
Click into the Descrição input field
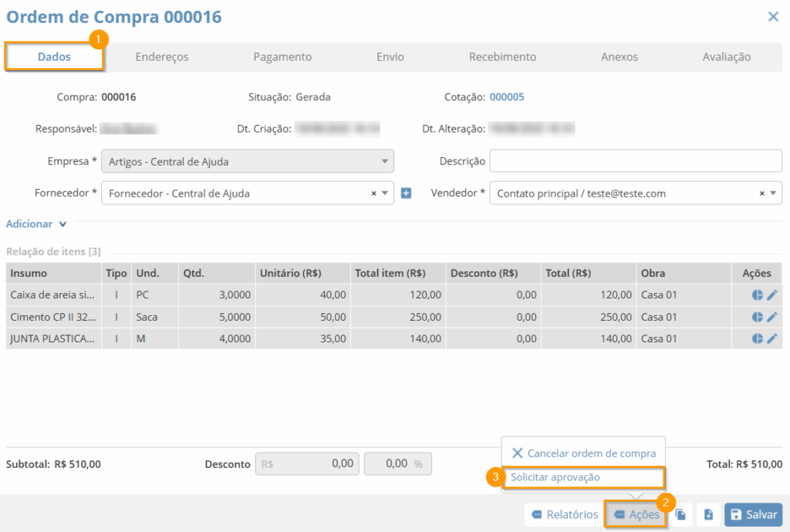(635, 162)
